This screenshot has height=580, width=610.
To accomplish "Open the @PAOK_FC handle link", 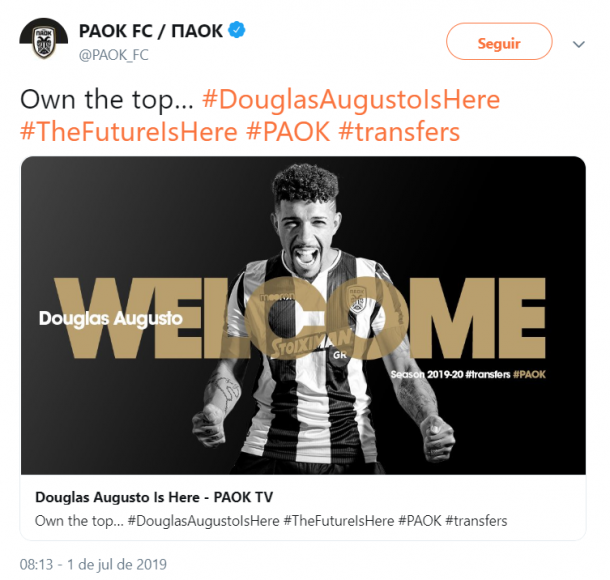I will (x=114, y=55).
